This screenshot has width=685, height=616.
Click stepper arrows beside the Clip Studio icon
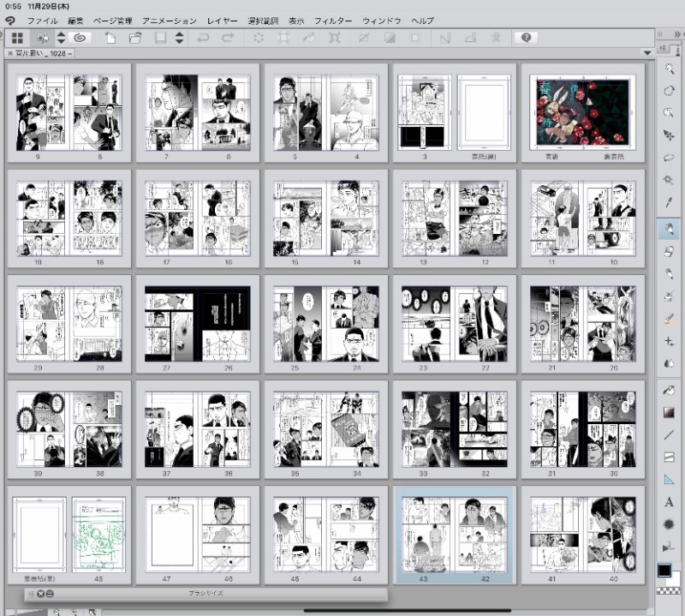61,38
